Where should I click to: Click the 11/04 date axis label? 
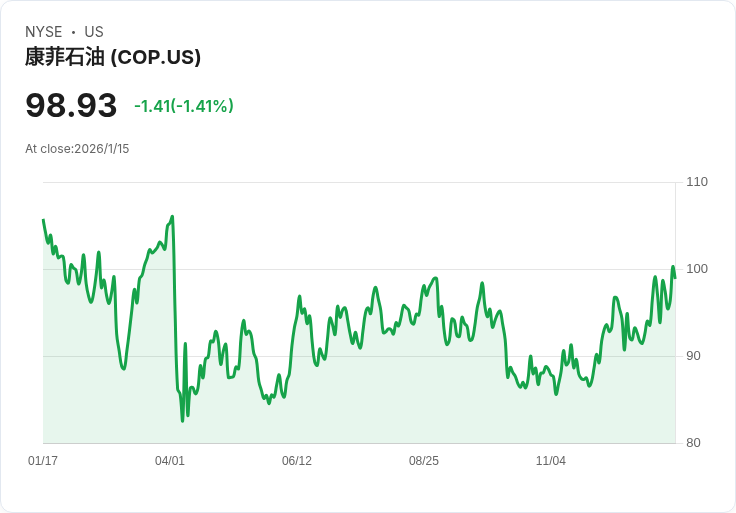click(551, 461)
